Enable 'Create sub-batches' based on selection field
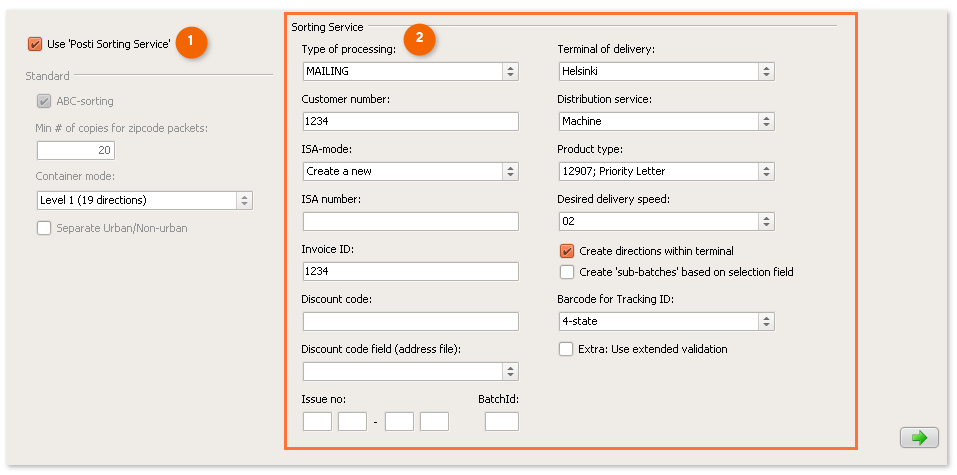This screenshot has height=475, width=957. point(567,272)
